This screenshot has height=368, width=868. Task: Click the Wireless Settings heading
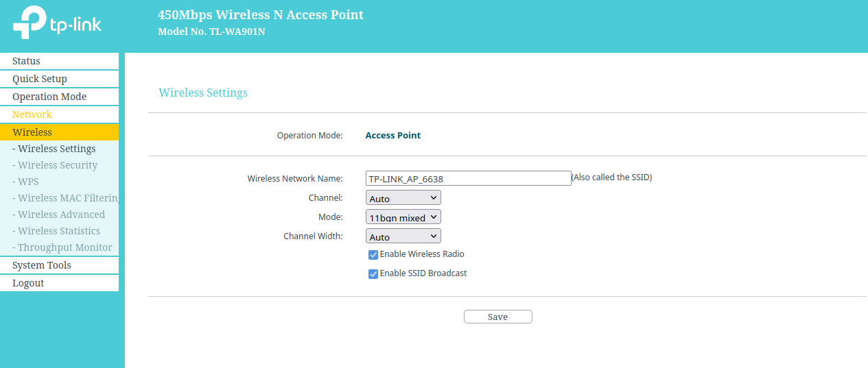[x=203, y=93]
